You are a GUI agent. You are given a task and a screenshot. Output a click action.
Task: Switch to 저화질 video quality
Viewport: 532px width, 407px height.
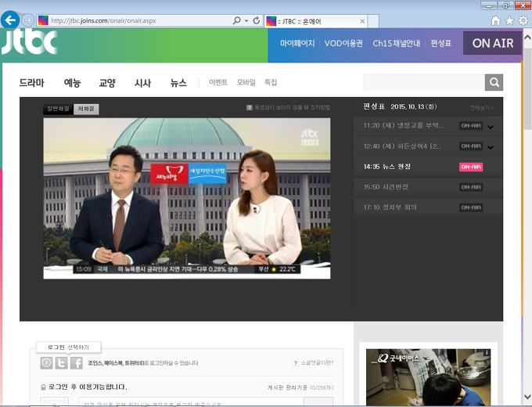[x=86, y=109]
